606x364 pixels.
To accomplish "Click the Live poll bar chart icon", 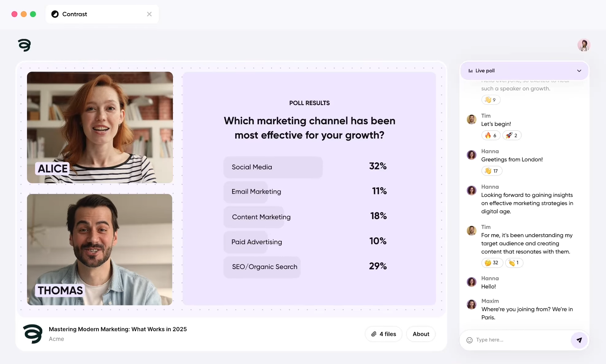I will (470, 71).
